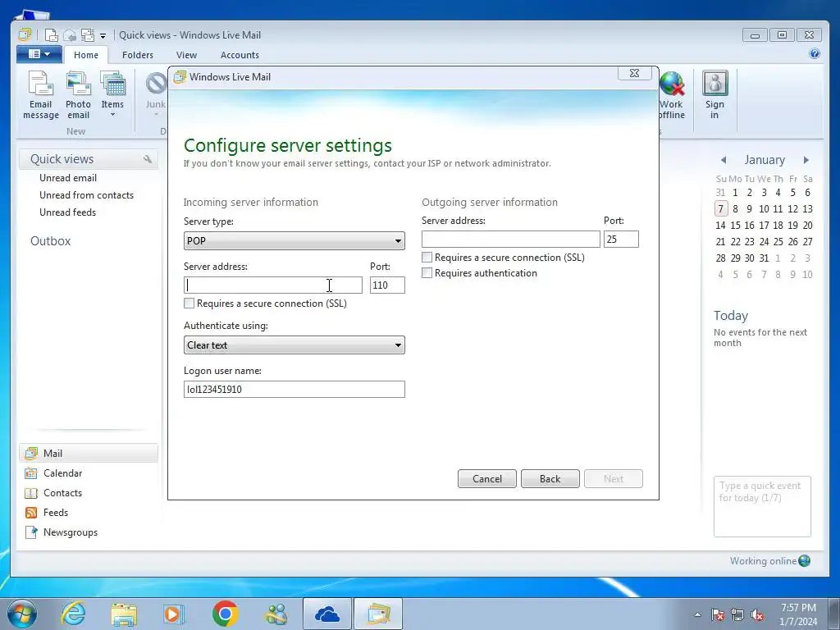Select Unread email in Quick views
The image size is (840, 630).
68,178
